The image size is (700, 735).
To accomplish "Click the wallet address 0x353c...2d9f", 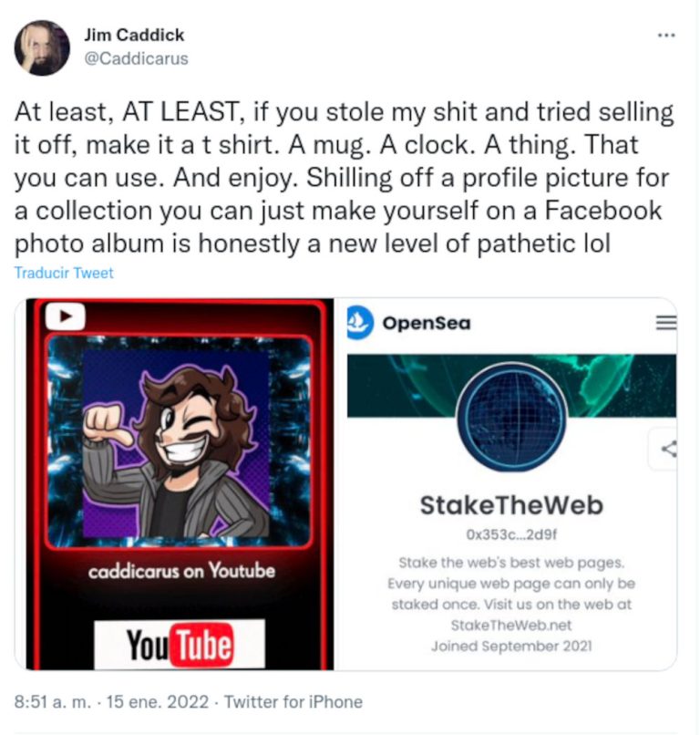I will click(x=511, y=534).
